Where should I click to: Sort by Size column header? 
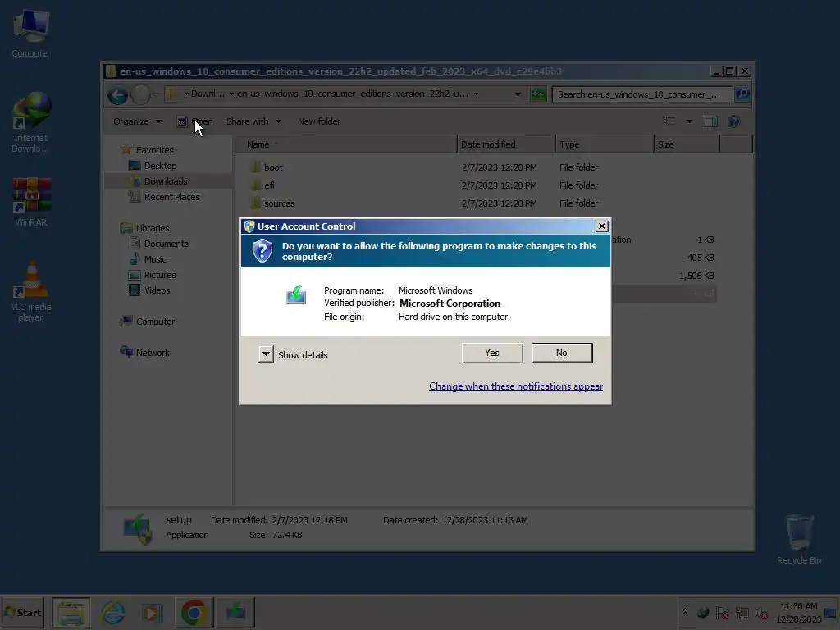point(687,144)
